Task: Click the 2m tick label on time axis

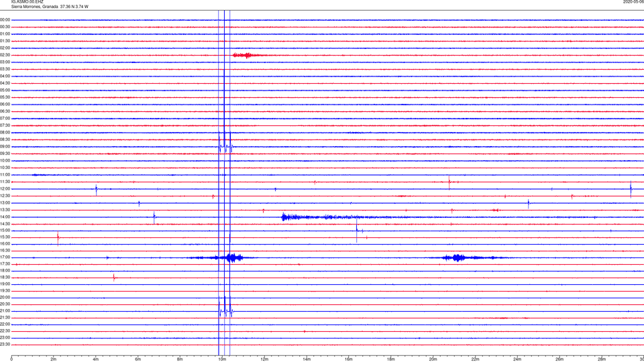Action: (54, 359)
